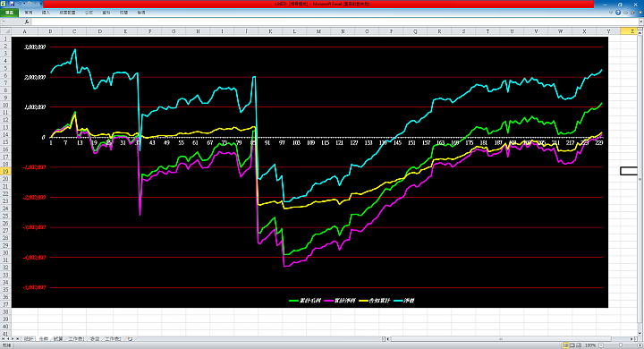Click the Normal view status bar icon
The image size is (644, 349).
[x=566, y=345]
